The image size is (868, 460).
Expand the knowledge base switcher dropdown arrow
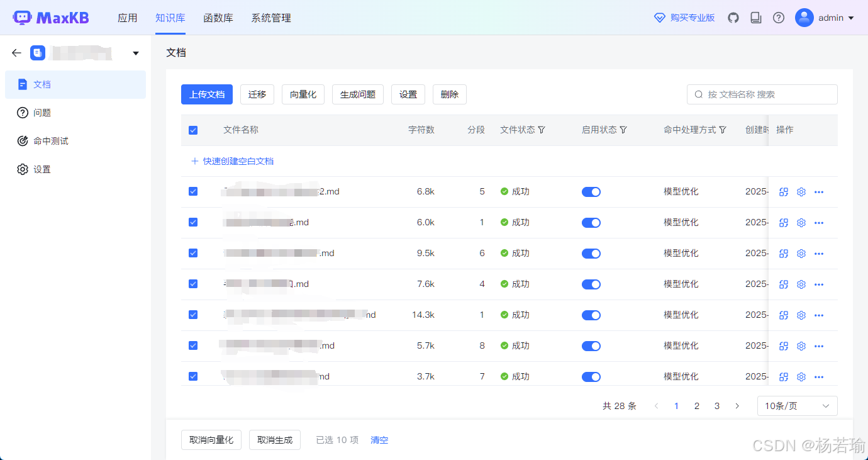tap(136, 53)
